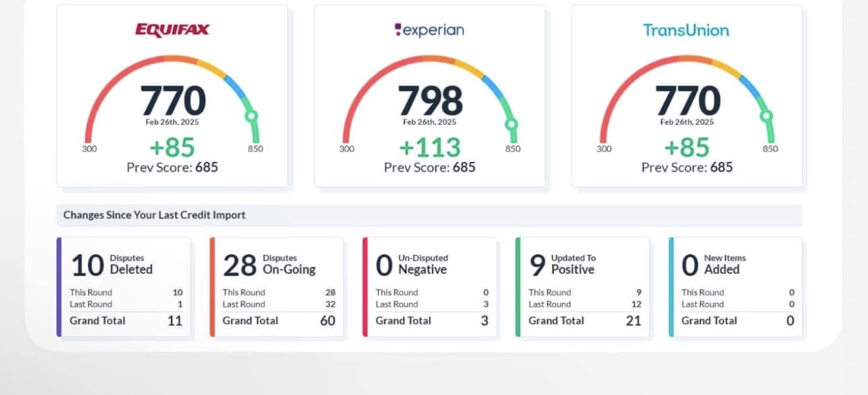The width and height of the screenshot is (868, 395).
Task: Open the New Items Added card
Action: point(736,265)
